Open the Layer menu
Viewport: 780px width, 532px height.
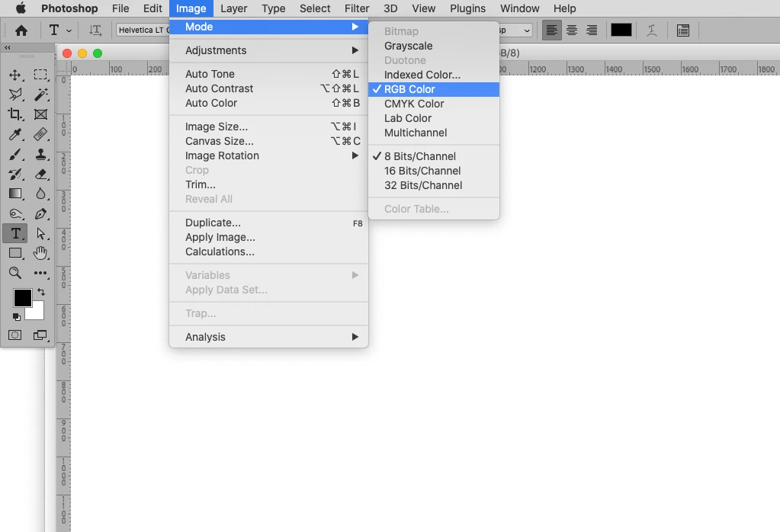pyautogui.click(x=234, y=8)
